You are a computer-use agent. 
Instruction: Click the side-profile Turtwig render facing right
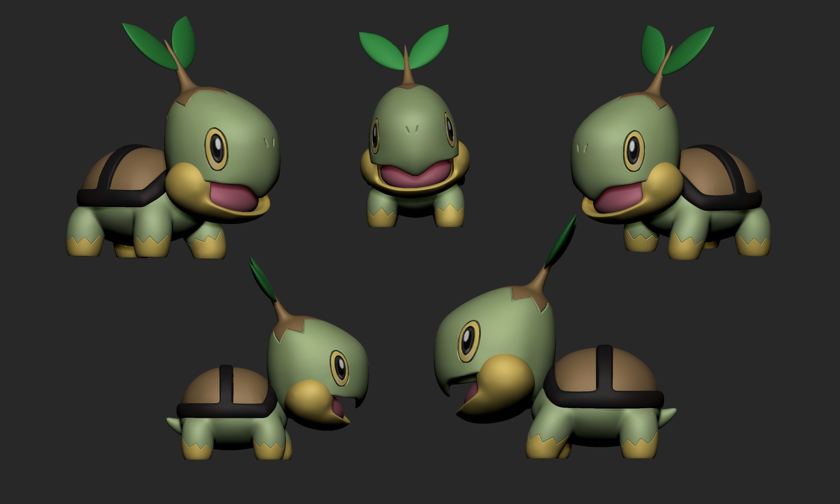[x=268, y=358]
